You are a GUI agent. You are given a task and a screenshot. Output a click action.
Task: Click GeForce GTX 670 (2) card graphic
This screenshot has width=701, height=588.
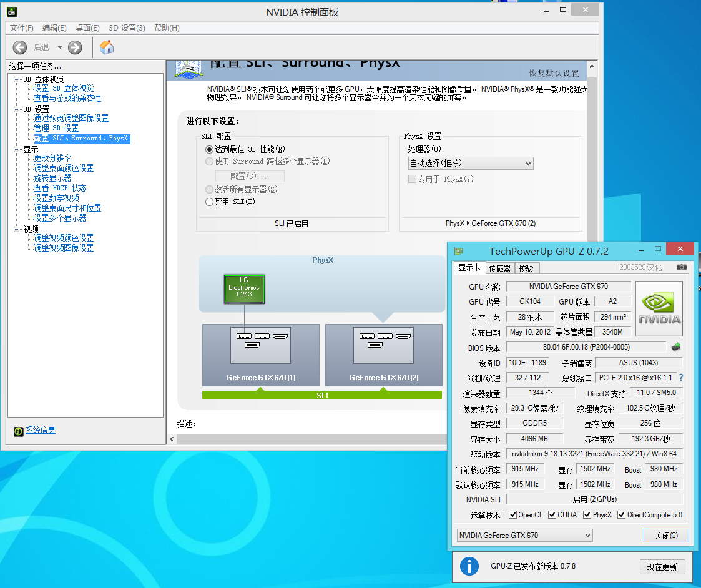(x=383, y=355)
